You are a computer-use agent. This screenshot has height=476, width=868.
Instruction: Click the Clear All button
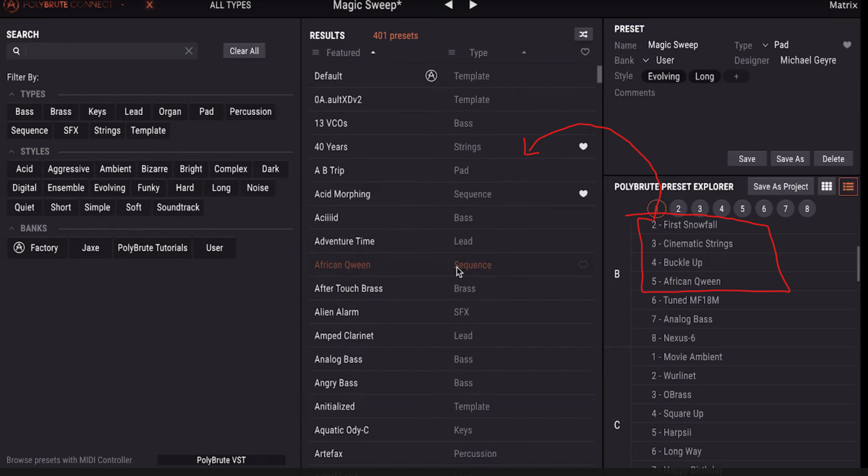point(244,51)
